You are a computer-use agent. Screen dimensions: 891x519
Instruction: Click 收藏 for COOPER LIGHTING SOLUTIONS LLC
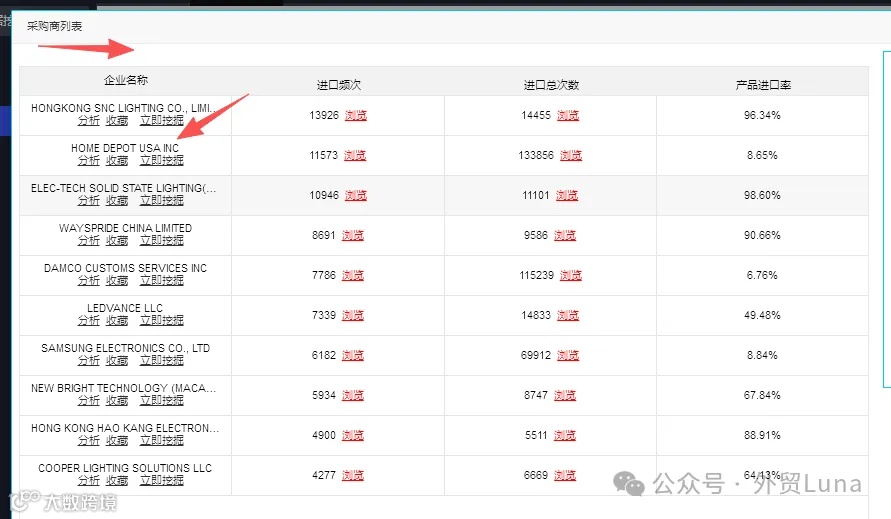coord(117,480)
